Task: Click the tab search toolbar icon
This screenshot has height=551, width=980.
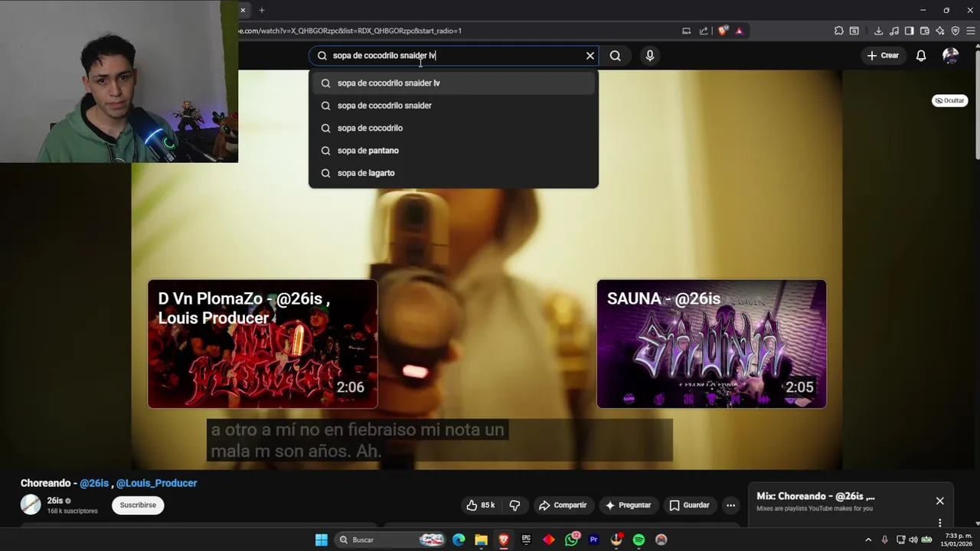Action: pyautogui.click(x=854, y=31)
